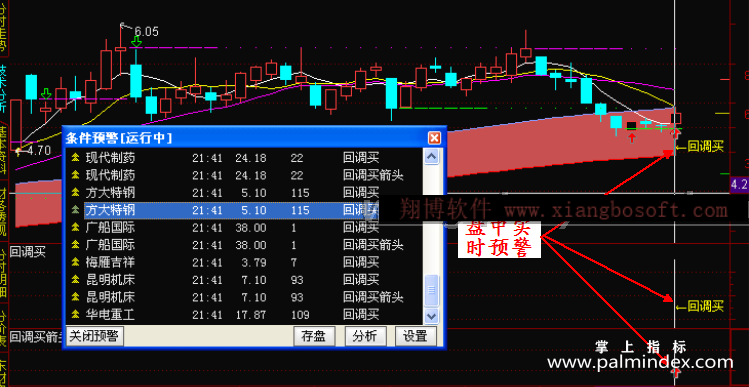The height and width of the screenshot is (387, 749).
Task: Click the alert list scroll up arrow
Action: [x=431, y=156]
